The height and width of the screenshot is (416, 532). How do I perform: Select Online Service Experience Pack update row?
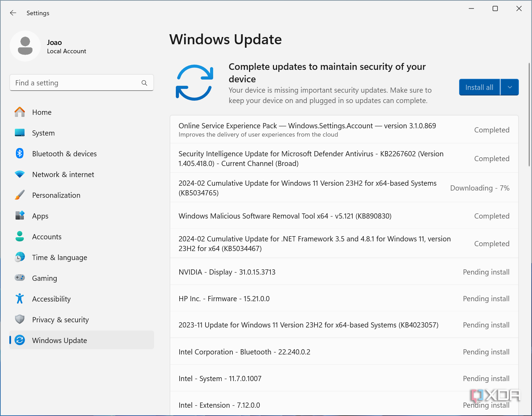pyautogui.click(x=344, y=130)
